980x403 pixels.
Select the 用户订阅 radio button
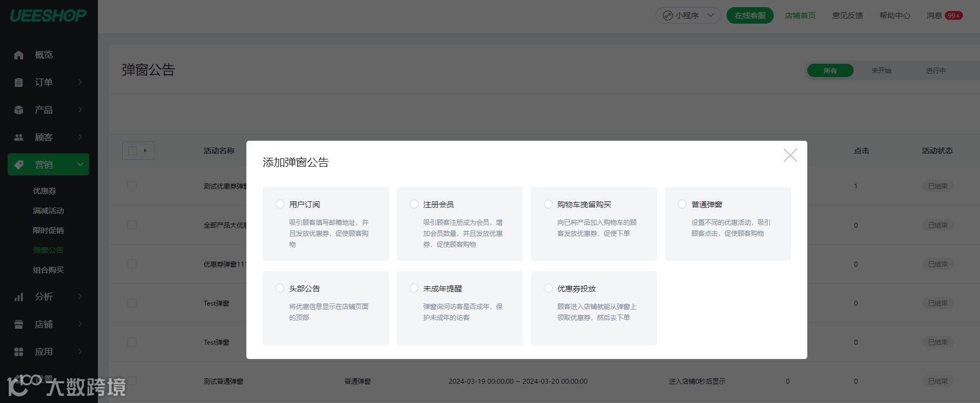click(x=280, y=204)
